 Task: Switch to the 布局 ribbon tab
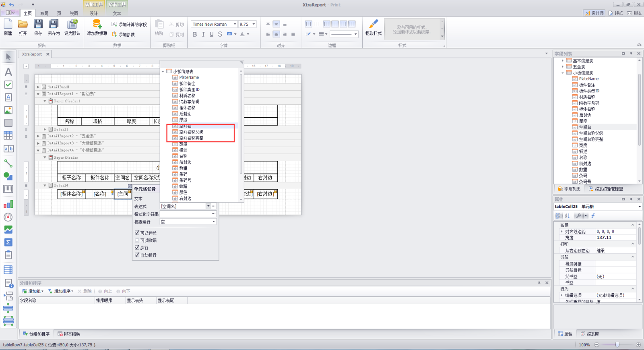click(x=44, y=13)
